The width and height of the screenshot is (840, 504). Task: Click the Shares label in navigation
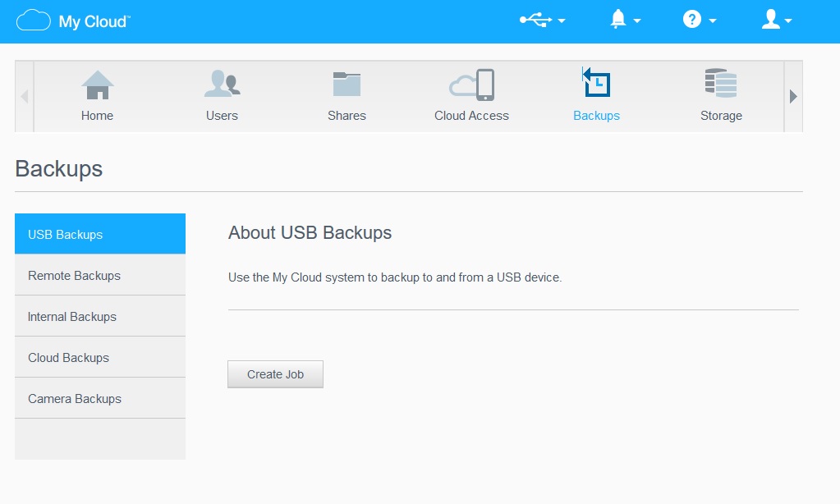click(x=347, y=116)
